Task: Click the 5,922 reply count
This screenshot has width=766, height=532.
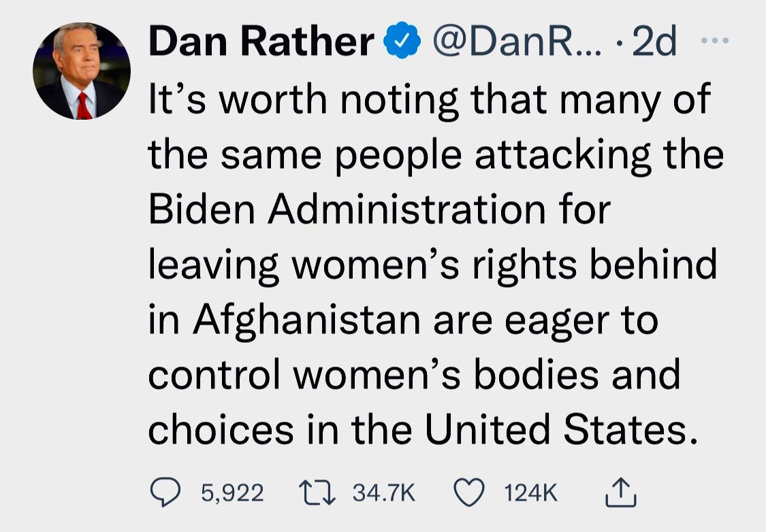Action: pyautogui.click(x=232, y=493)
